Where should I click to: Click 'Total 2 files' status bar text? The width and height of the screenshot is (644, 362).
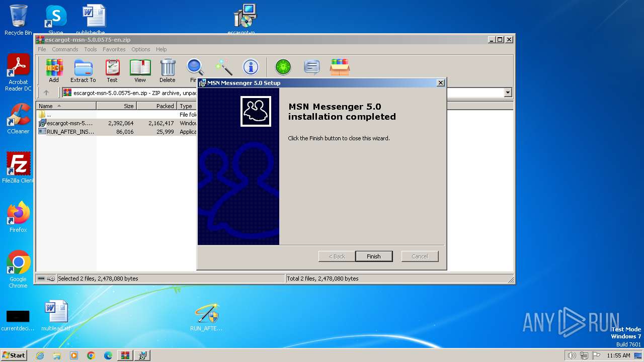pyautogui.click(x=323, y=279)
